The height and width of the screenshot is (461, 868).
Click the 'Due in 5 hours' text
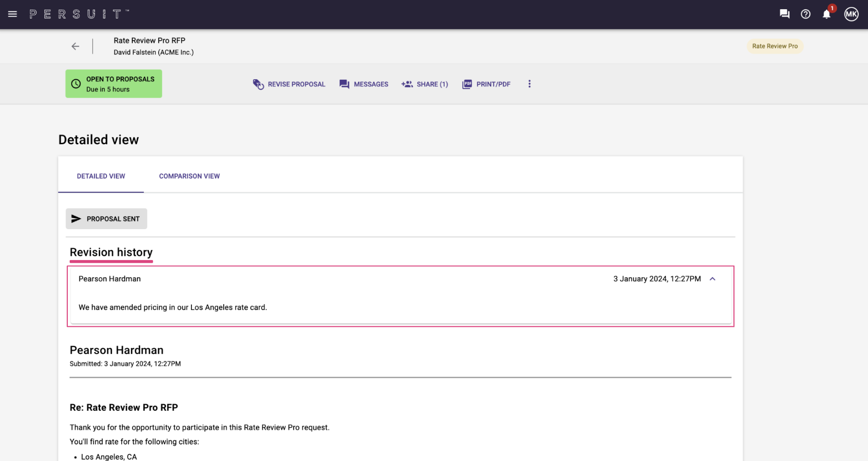click(108, 89)
